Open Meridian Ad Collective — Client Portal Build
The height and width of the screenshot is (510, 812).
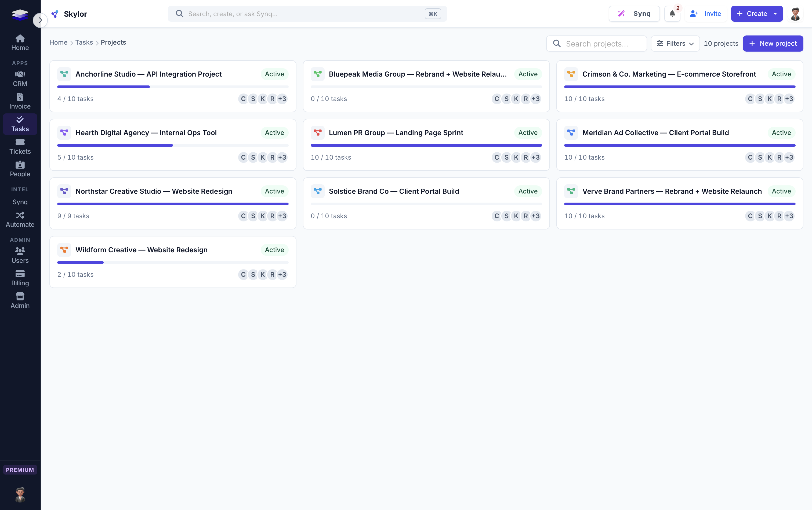click(x=655, y=132)
